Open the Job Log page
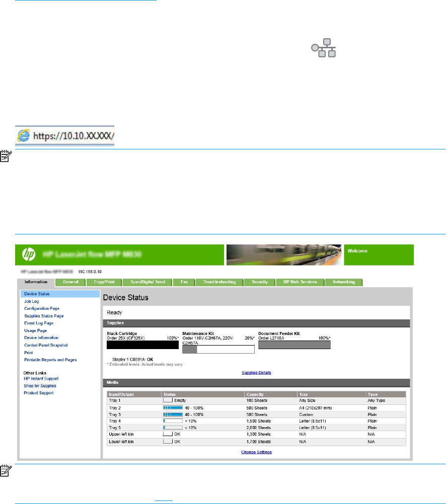Image resolution: width=446 pixels, height=504 pixels. pyautogui.click(x=32, y=301)
